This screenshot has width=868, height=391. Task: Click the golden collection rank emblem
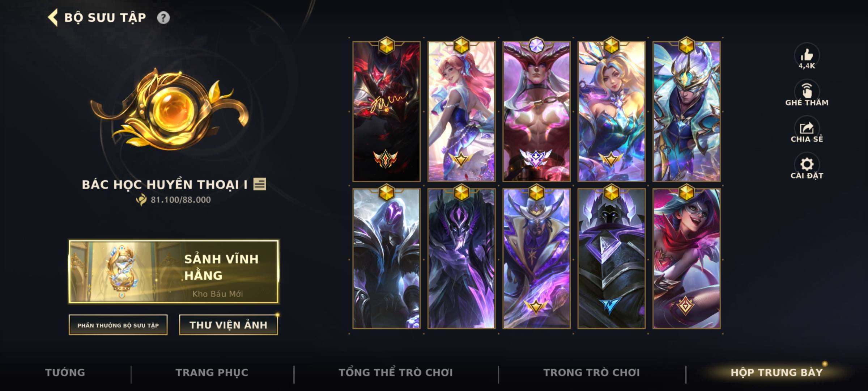[169, 109]
